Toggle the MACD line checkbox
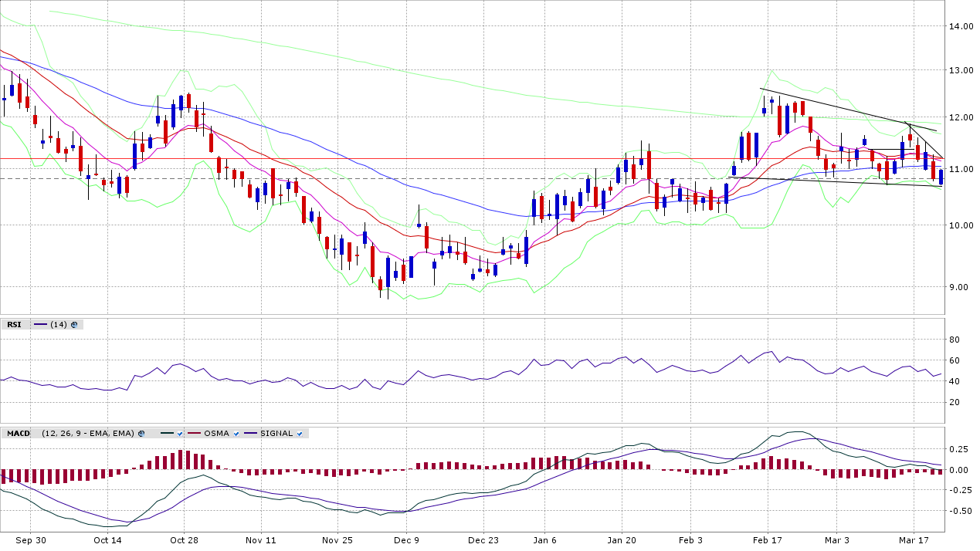 pyautogui.click(x=179, y=434)
